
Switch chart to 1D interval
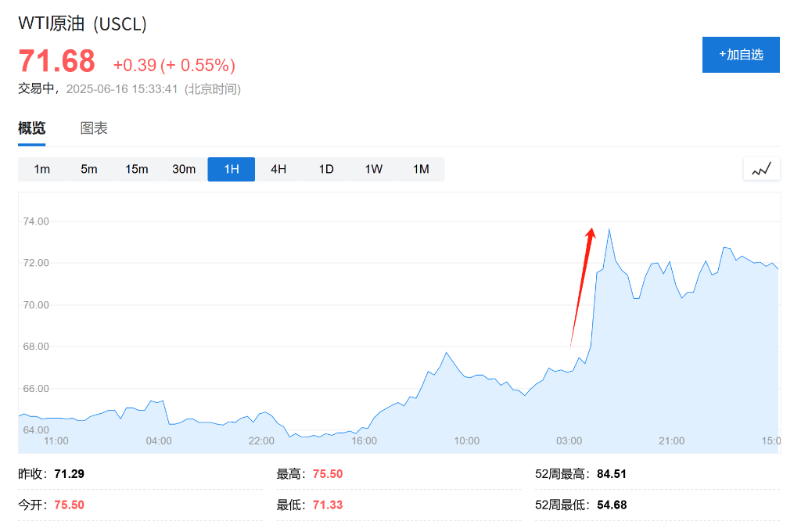pos(326,169)
